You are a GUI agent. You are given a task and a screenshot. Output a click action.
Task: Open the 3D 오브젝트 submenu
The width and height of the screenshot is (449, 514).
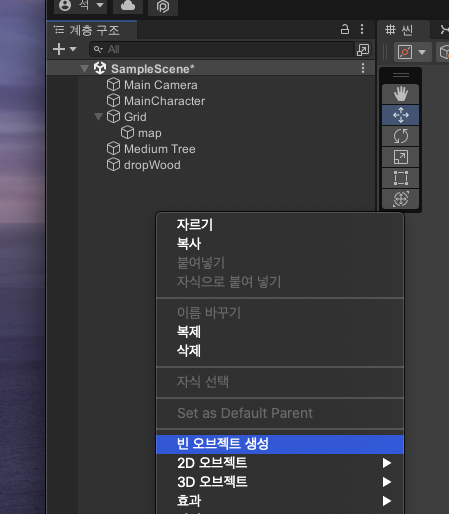pos(280,482)
